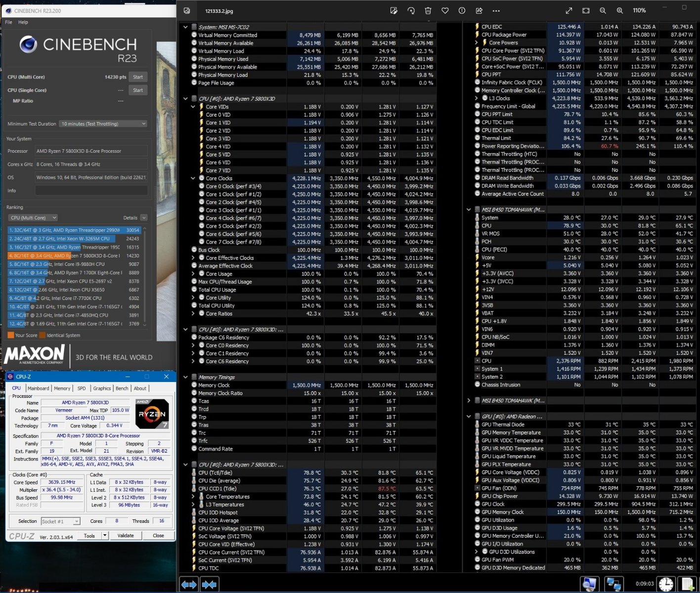The height and width of the screenshot is (593, 700).
Task: Click the Ryzen 7 logo in CPU-Z
Action: coord(152,414)
